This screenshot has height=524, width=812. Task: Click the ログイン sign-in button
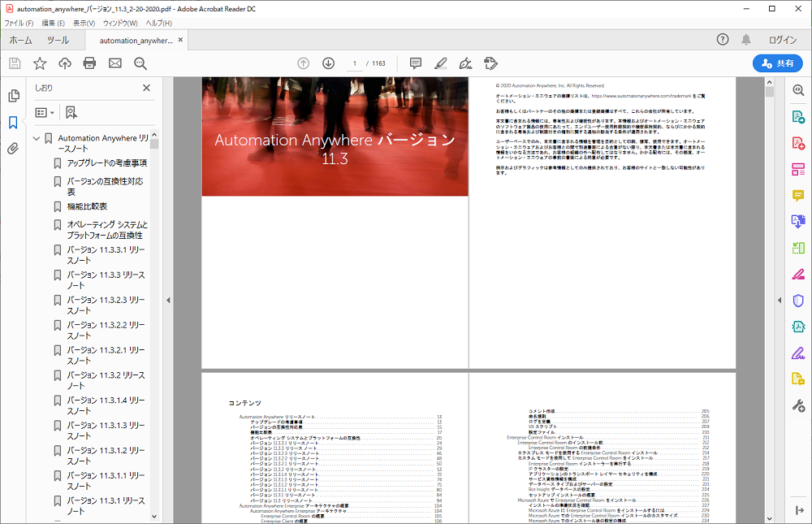click(783, 39)
